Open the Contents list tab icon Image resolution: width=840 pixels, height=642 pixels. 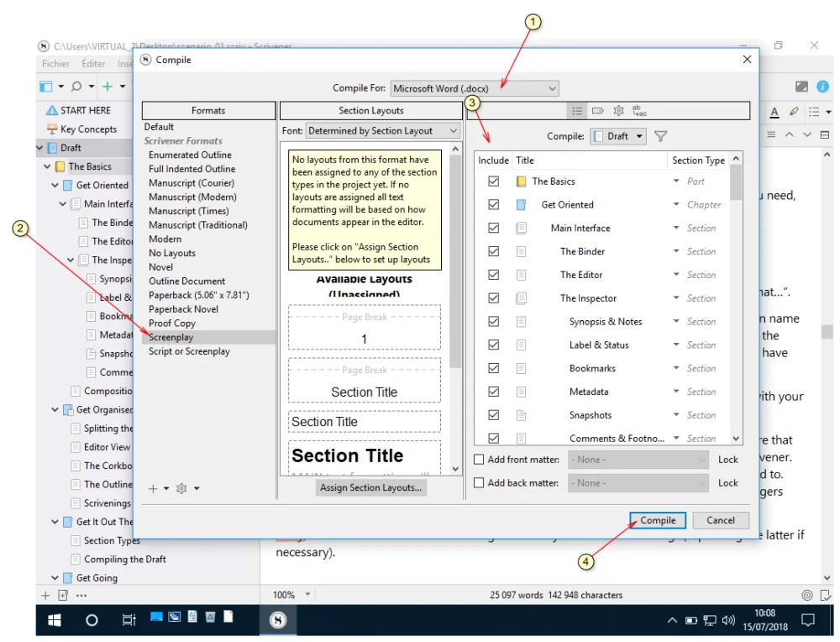pyautogui.click(x=577, y=111)
